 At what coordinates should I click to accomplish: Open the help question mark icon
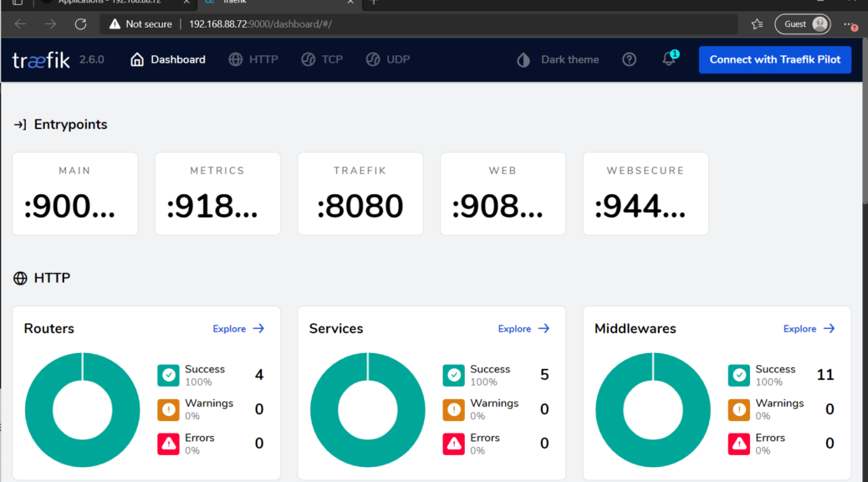pyautogui.click(x=629, y=59)
